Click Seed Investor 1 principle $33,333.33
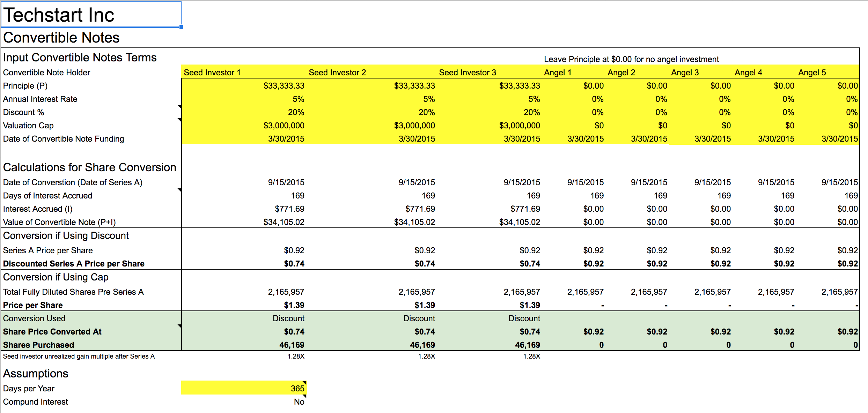The width and height of the screenshot is (868, 413). click(x=284, y=86)
